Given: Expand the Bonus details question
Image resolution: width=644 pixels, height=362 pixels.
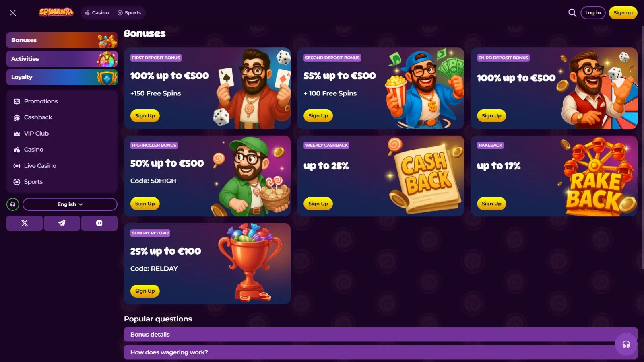Looking at the screenshot, I should pos(381,335).
